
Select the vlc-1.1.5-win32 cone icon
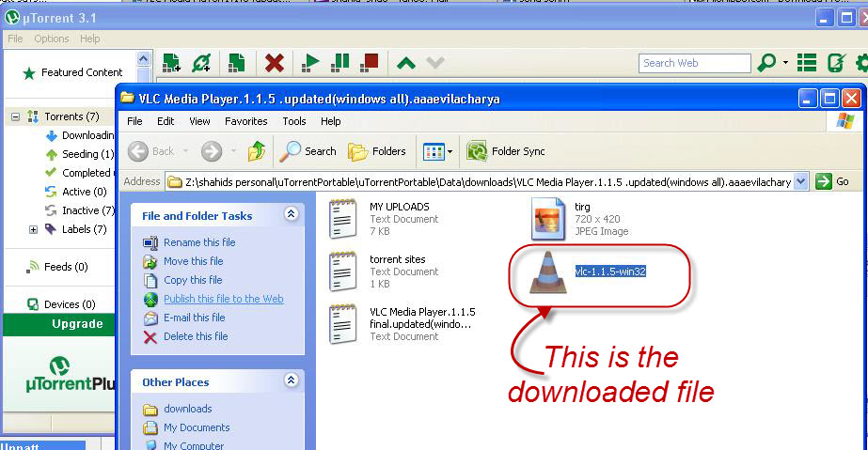pos(547,272)
